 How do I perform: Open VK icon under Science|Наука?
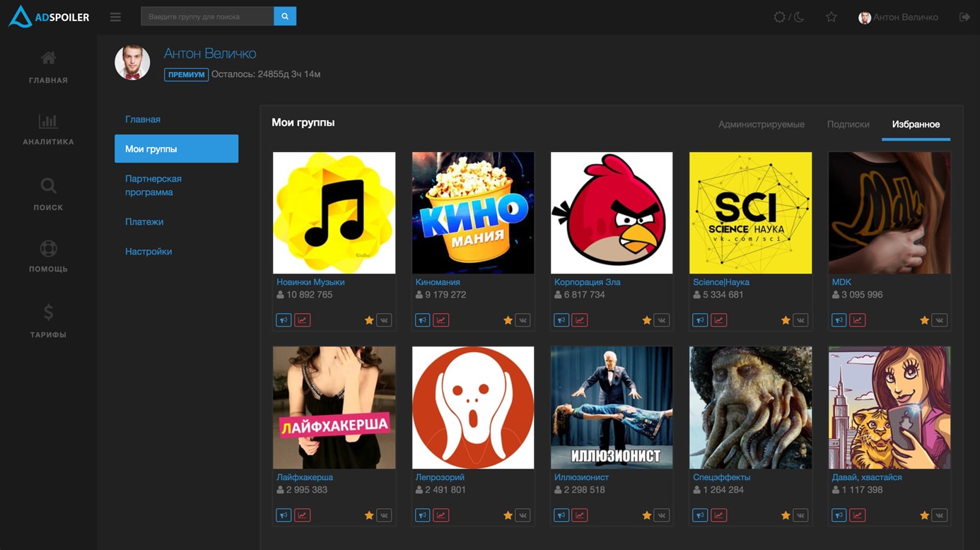(x=800, y=320)
